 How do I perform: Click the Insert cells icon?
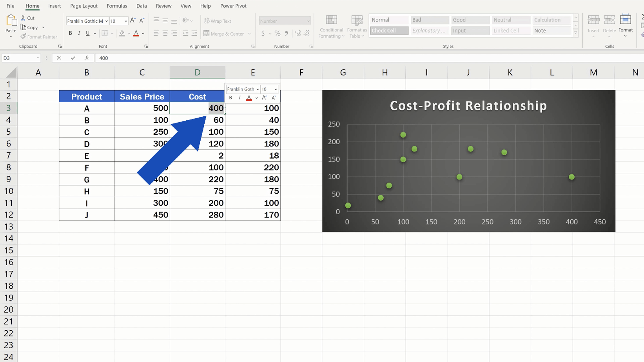(593, 20)
